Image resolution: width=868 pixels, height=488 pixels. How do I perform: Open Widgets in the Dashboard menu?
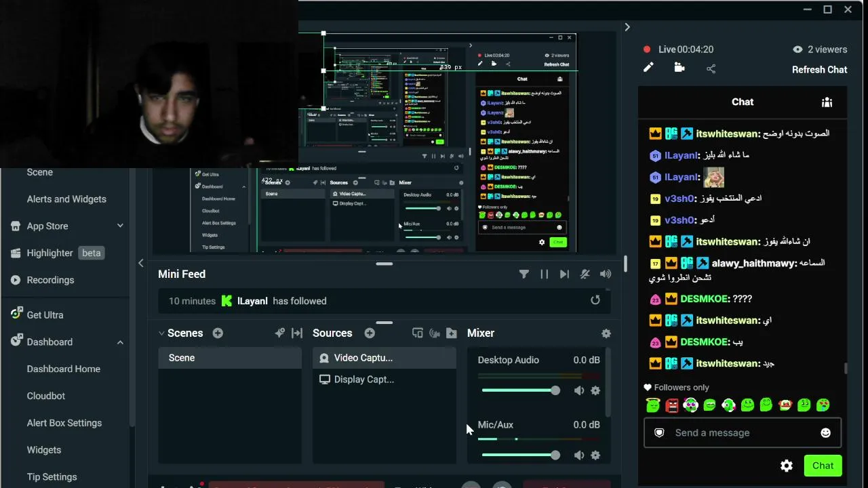(44, 450)
